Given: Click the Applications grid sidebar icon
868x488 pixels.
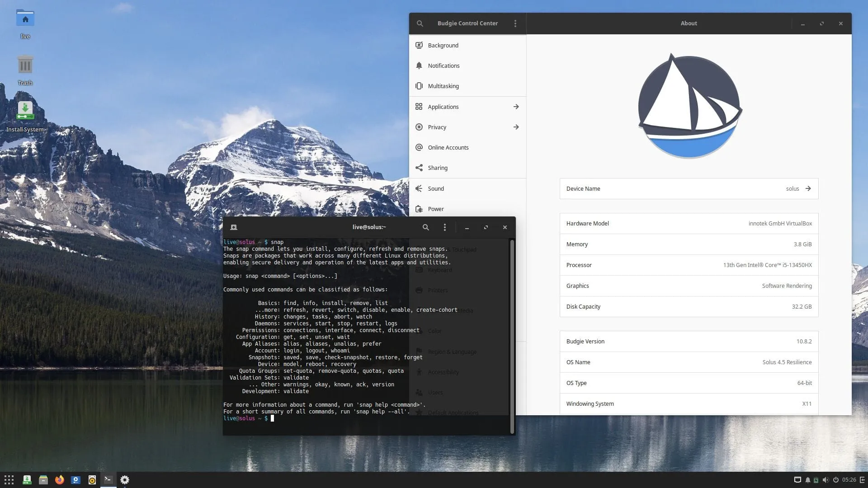Looking at the screenshot, I should tap(419, 107).
